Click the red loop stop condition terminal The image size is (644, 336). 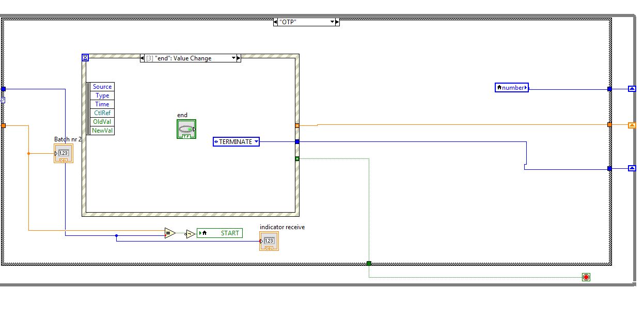coord(586,277)
